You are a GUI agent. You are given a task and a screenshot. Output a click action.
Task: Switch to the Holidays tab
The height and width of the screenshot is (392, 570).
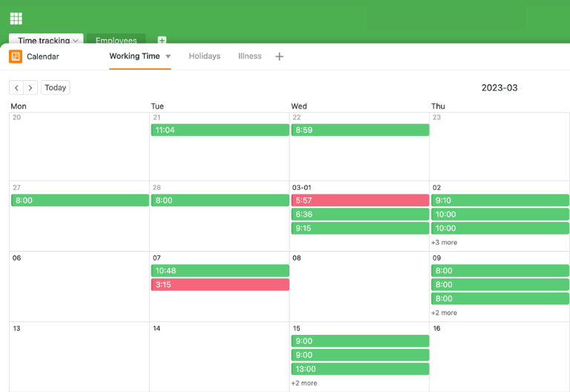pyautogui.click(x=204, y=56)
